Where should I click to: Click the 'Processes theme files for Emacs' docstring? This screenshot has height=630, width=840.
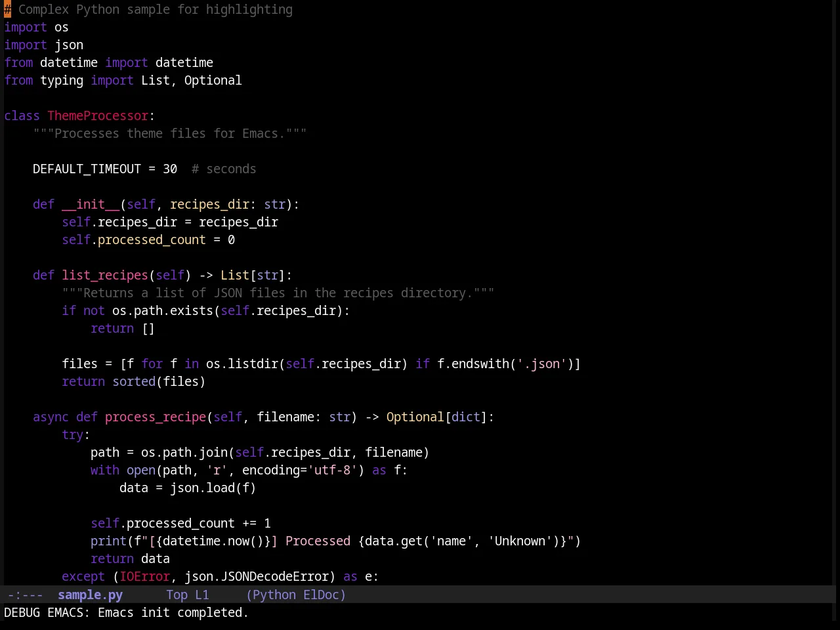170,133
